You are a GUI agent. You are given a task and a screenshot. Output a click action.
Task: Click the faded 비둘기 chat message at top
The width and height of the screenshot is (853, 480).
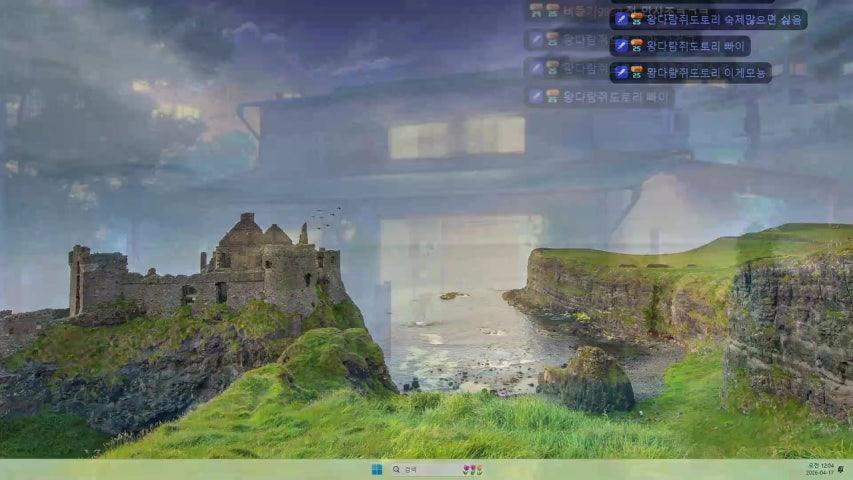[x=580, y=11]
